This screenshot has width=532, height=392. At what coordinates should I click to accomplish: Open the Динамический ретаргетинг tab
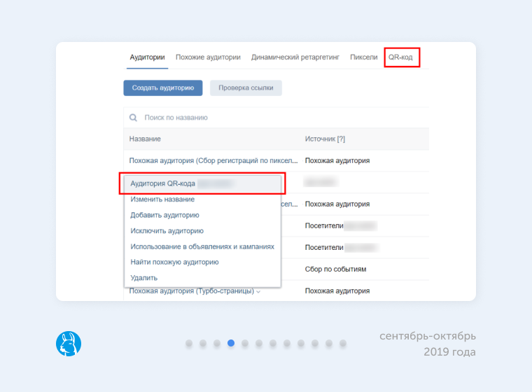tap(295, 57)
